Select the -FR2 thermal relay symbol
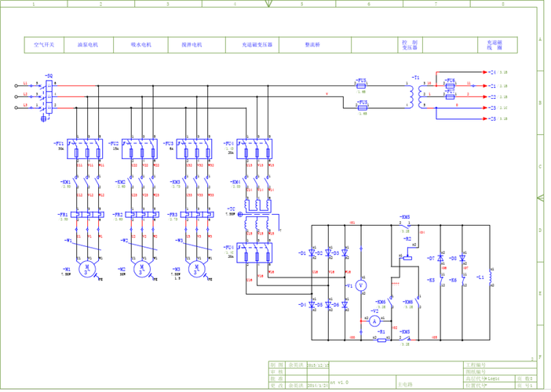 [x=141, y=215]
